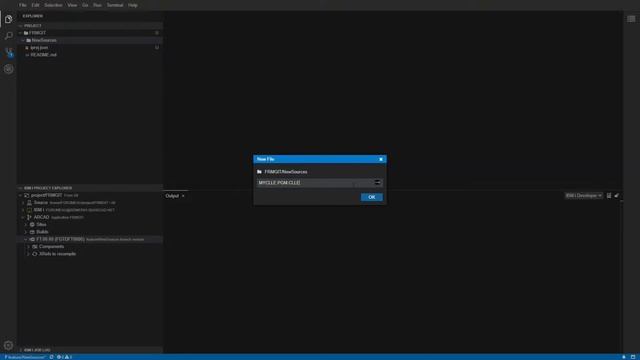The image size is (640, 360).
Task: Open the Edit menu
Action: coord(36,5)
